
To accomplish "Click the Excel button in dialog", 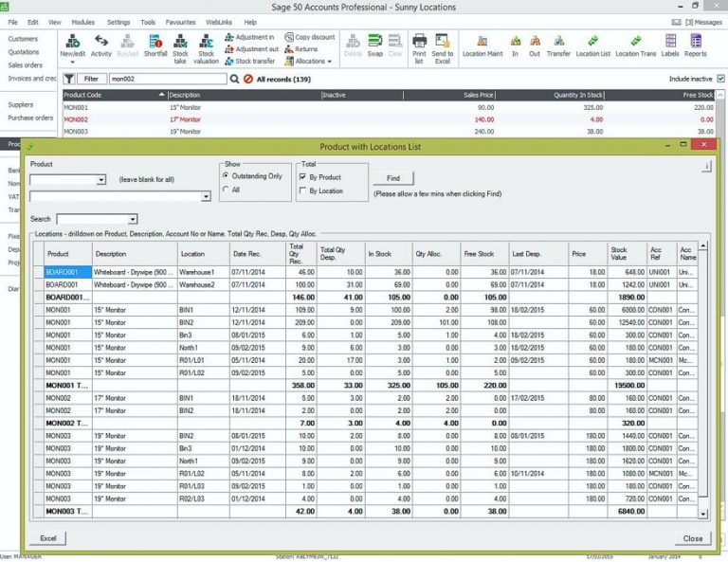I will 47,538.
